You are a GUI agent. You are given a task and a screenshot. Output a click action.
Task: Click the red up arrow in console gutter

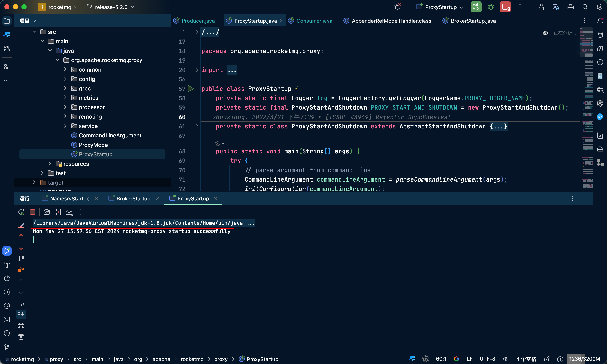click(21, 236)
